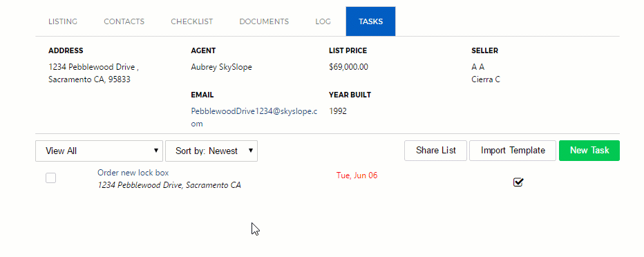Click the checkmark icon on the lock box task
This screenshot has height=257, width=644.
[x=518, y=182]
